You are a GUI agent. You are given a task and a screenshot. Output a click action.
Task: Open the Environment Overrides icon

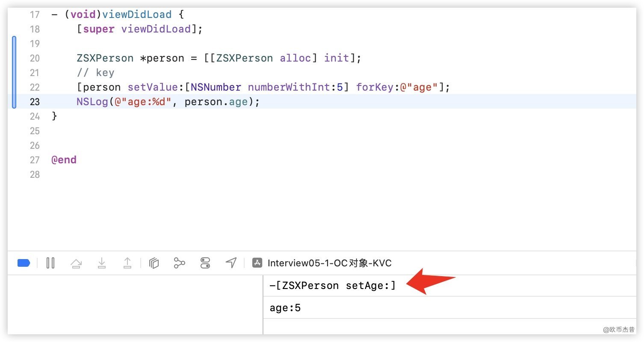tap(205, 263)
